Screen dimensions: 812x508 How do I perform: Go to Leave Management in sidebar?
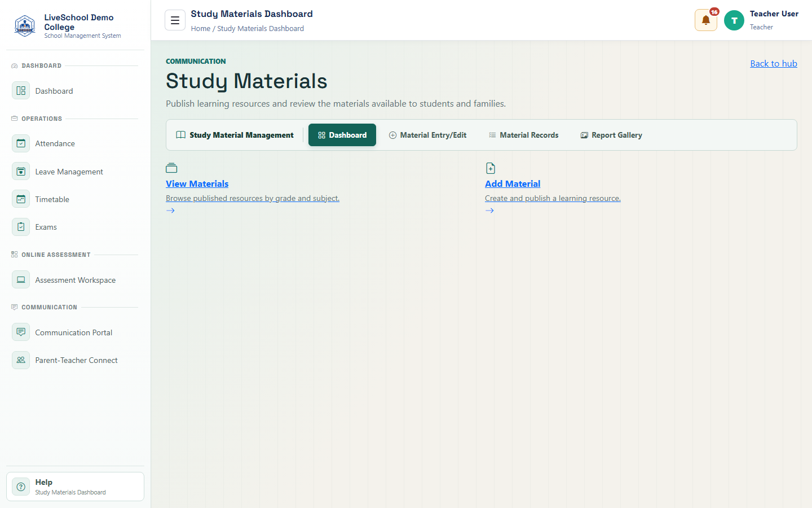point(75,171)
